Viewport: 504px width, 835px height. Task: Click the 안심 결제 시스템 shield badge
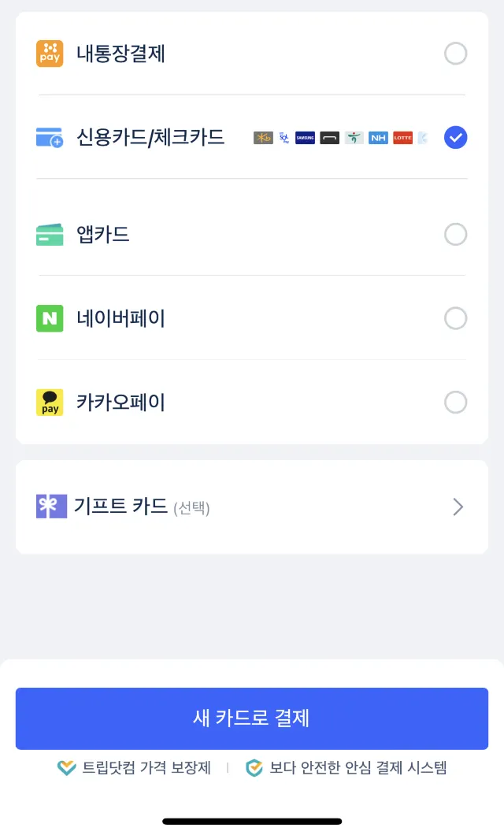coord(254,767)
